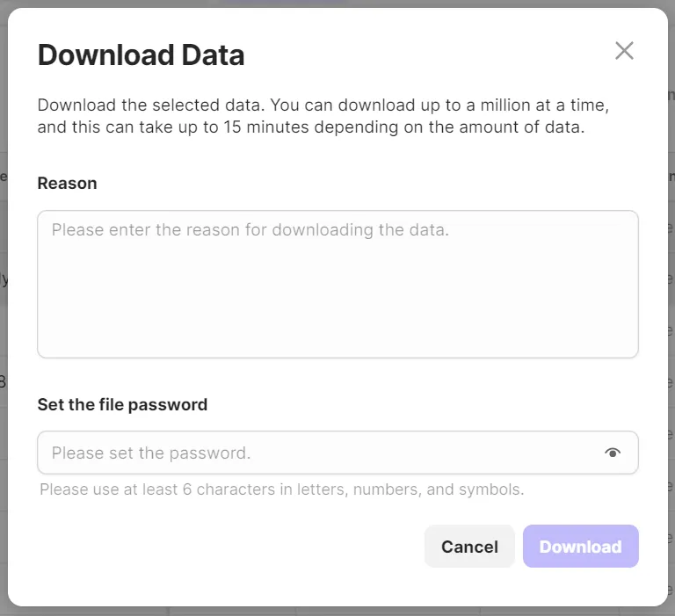The image size is (675, 616).
Task: Close the Download Data dialog with X
Action: [624, 51]
